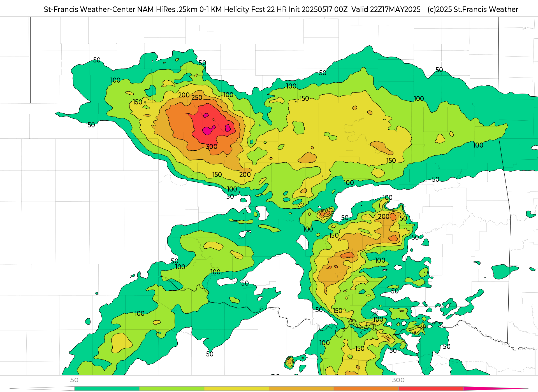Click the gray '50' colorbar tick label
Viewport: 538px width, 392px height.
tap(74, 380)
